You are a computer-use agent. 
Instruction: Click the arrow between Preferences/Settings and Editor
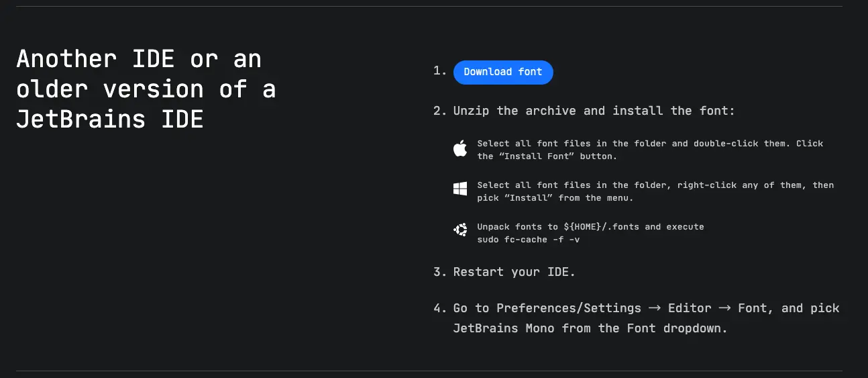pos(654,308)
